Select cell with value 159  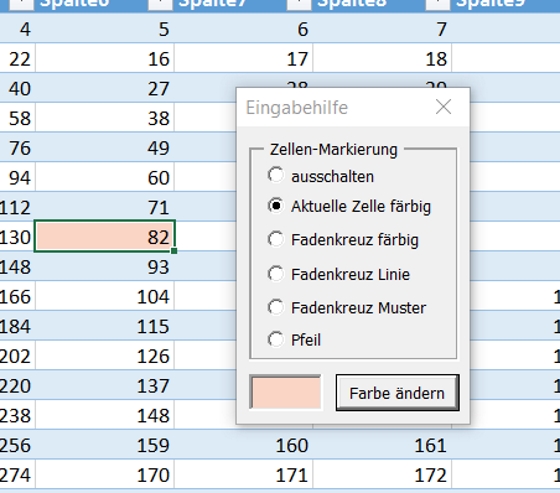tap(105, 444)
